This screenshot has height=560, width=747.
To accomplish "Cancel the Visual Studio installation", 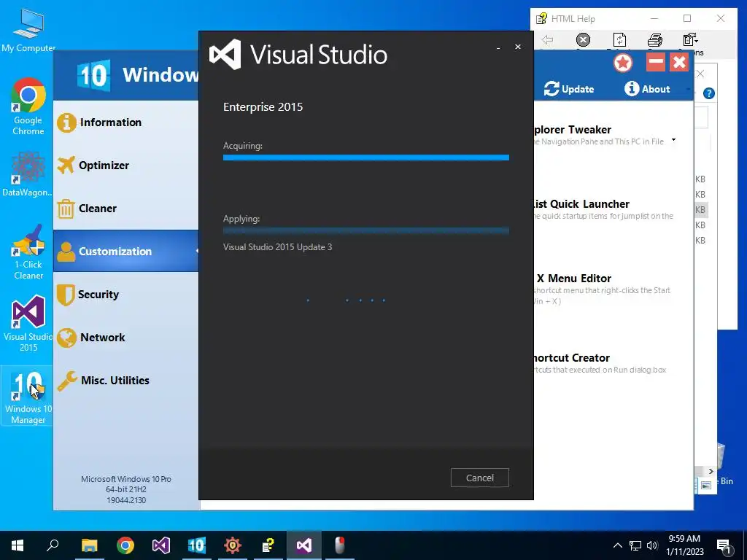I will coord(480,478).
